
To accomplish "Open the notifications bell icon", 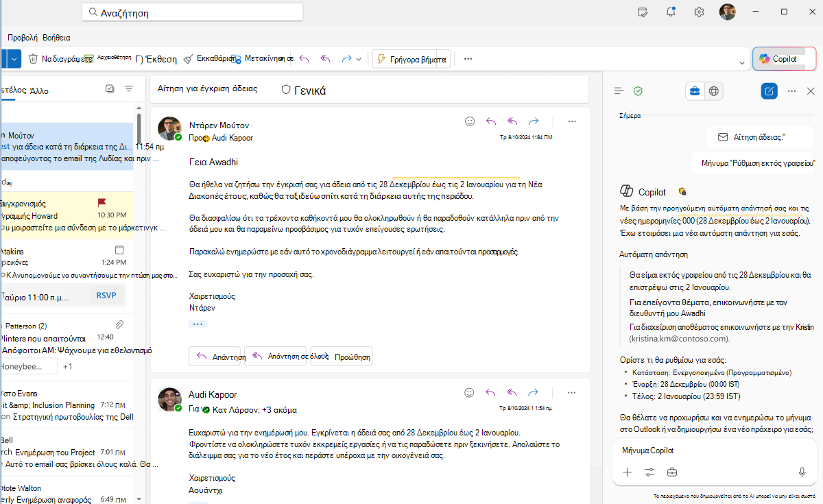I will 671,12.
